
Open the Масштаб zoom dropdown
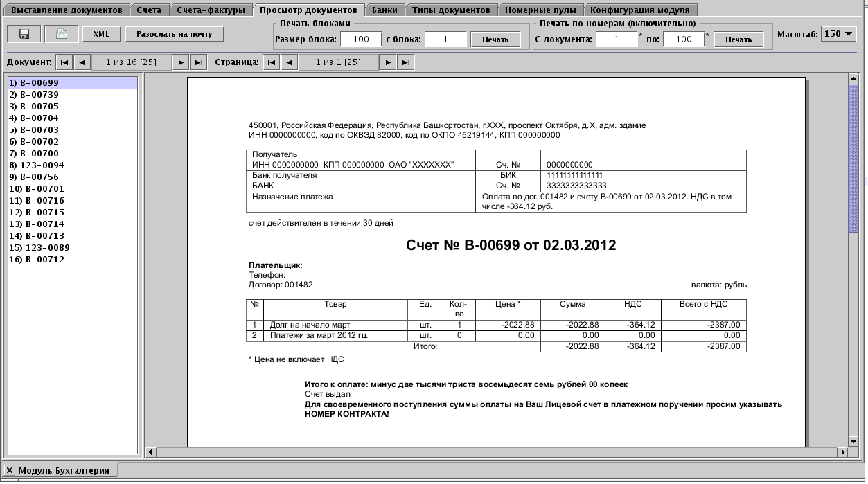tap(839, 34)
